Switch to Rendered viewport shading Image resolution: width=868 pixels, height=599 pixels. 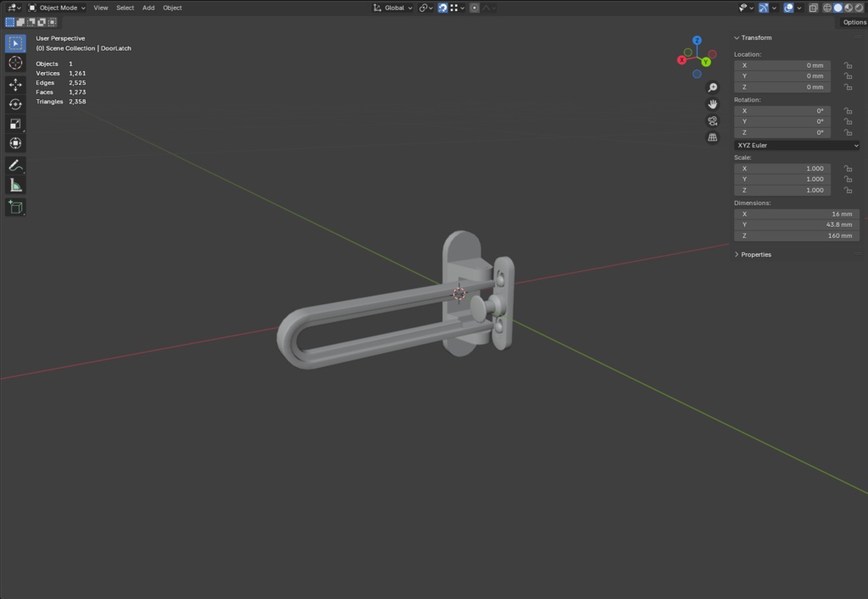859,8
